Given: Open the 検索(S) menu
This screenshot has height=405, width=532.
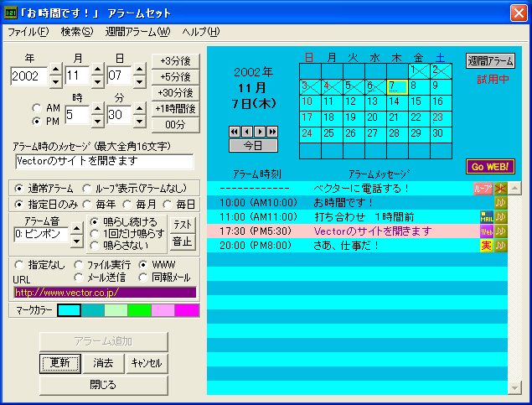Looking at the screenshot, I should pos(77,32).
